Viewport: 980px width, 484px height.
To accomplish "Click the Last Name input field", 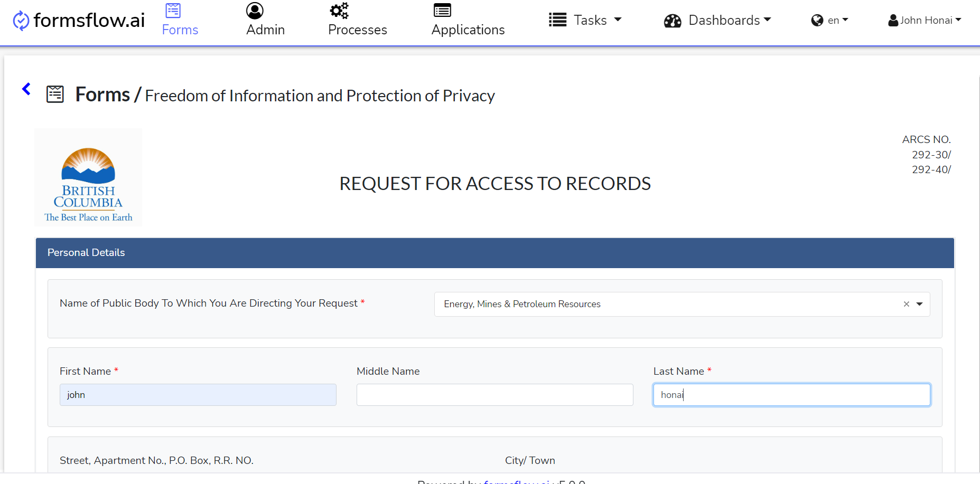I will coord(792,395).
